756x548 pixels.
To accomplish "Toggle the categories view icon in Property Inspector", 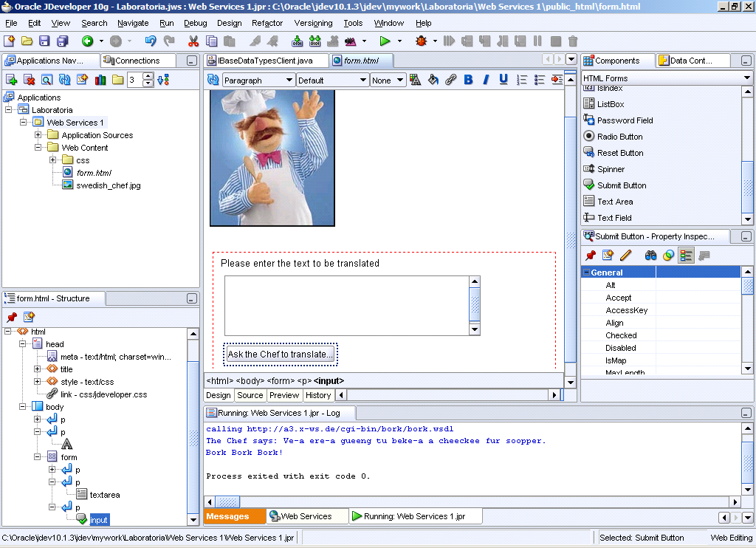I will click(686, 256).
